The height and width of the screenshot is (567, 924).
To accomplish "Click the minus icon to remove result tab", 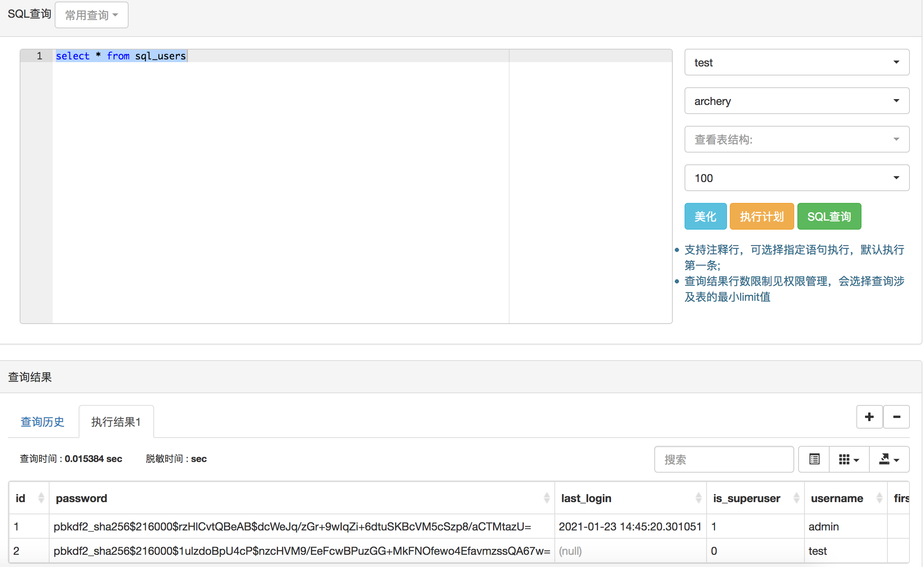I will pos(896,417).
